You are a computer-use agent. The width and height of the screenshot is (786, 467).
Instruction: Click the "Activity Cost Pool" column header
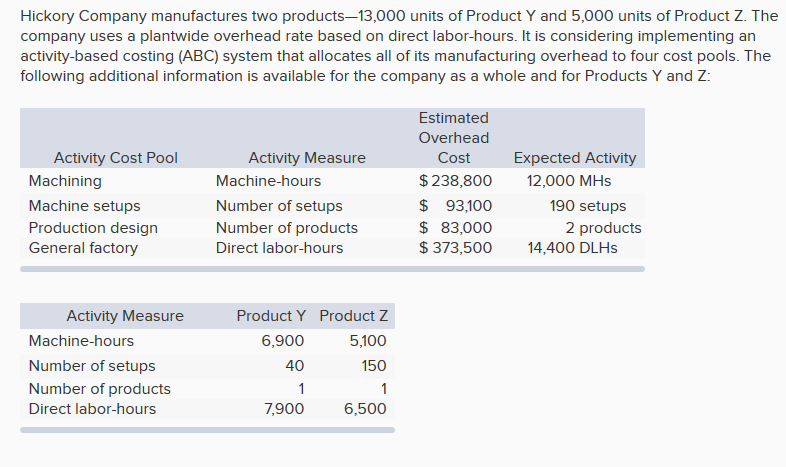(116, 157)
